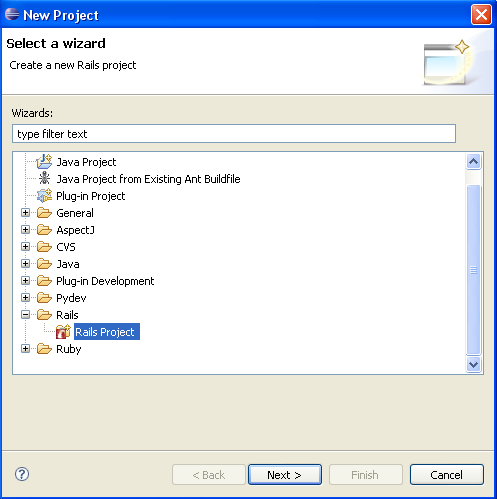Click the Ruby folder icon
This screenshot has width=497, height=499.
(x=44, y=349)
